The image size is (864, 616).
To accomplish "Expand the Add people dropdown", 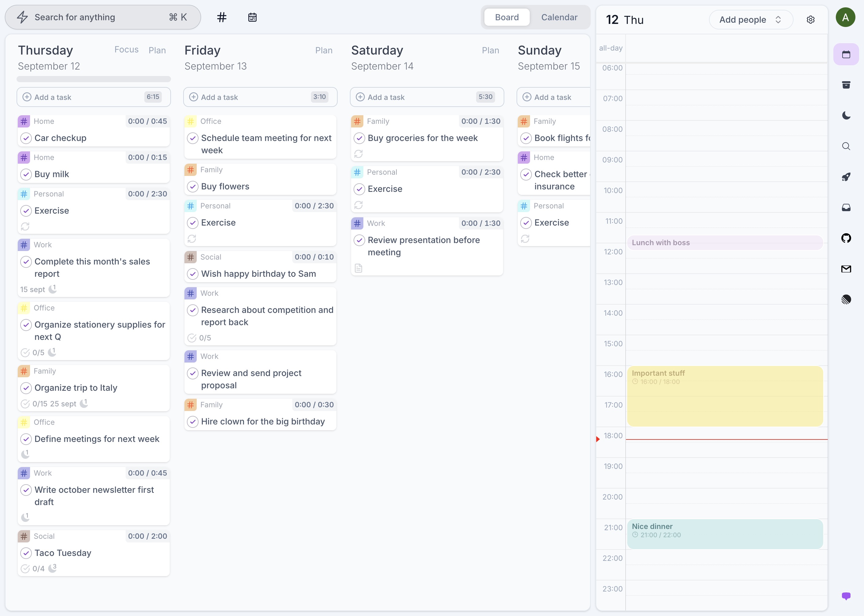I will coord(751,20).
